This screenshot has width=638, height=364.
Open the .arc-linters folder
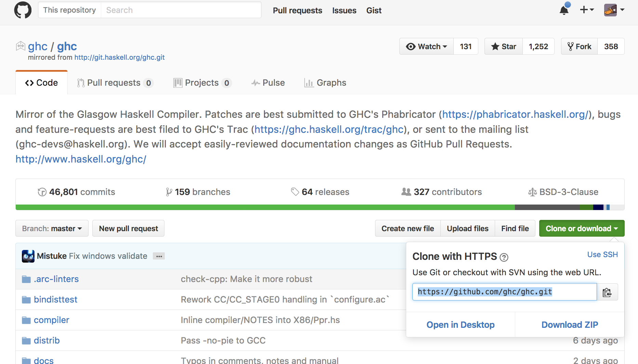tap(56, 279)
